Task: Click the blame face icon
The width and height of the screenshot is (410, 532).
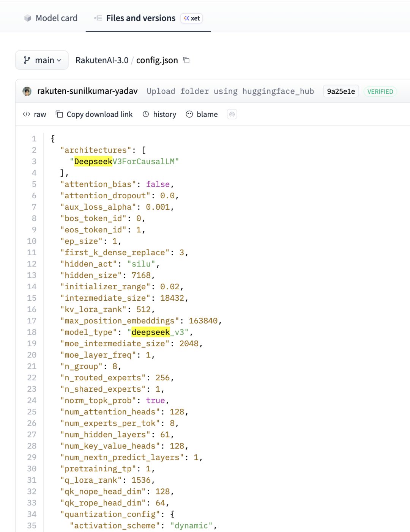Action: pos(189,114)
